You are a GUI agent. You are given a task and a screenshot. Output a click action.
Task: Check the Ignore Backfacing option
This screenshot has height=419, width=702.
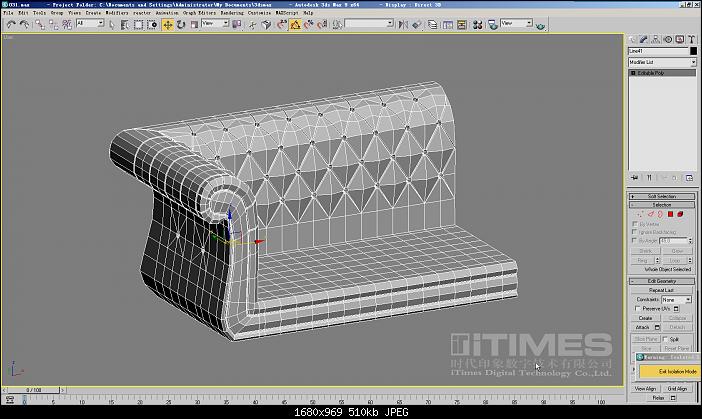[636, 232]
